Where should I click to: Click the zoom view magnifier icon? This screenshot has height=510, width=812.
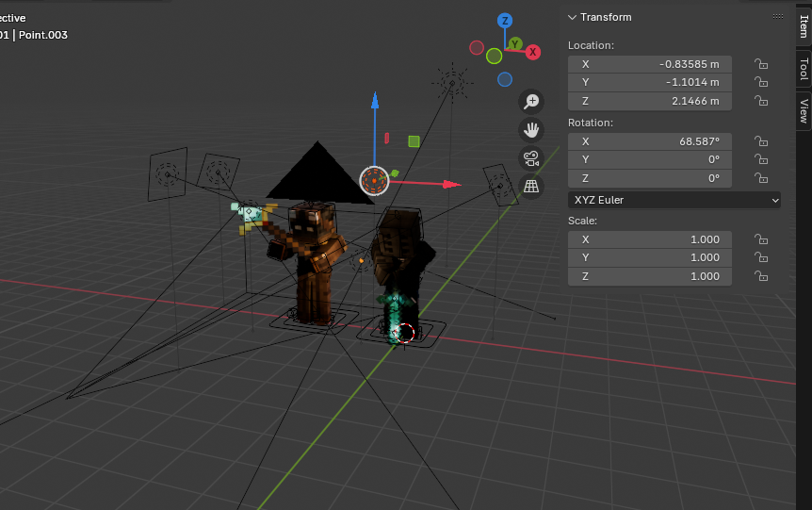[x=531, y=102]
